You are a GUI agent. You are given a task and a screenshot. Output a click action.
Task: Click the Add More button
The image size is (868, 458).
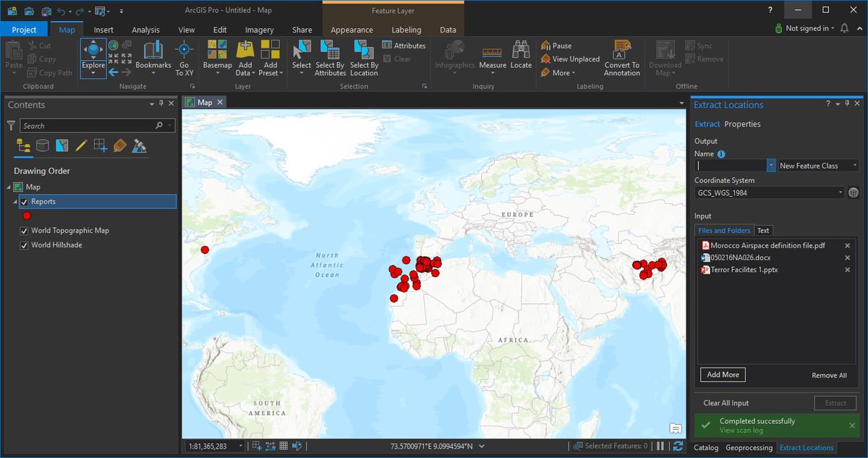tap(723, 375)
